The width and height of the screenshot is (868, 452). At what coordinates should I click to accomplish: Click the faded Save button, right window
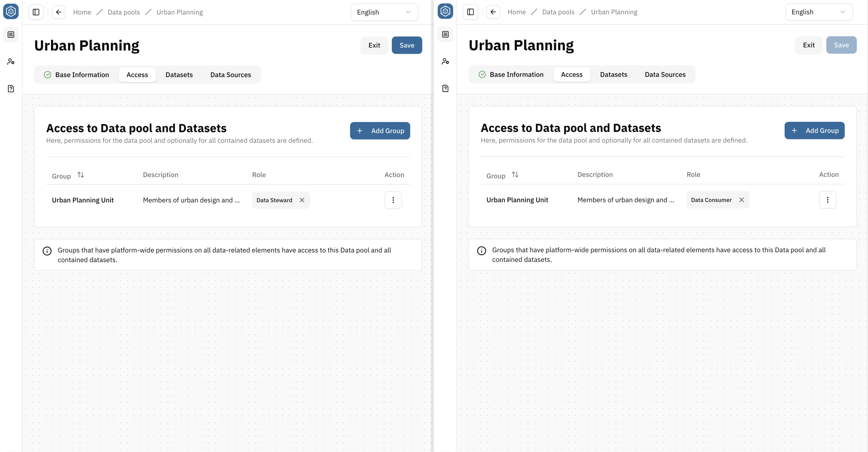pos(841,45)
